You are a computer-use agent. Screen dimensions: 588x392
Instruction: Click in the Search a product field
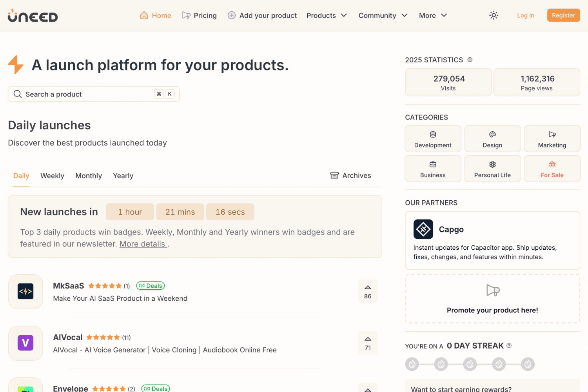pos(94,94)
